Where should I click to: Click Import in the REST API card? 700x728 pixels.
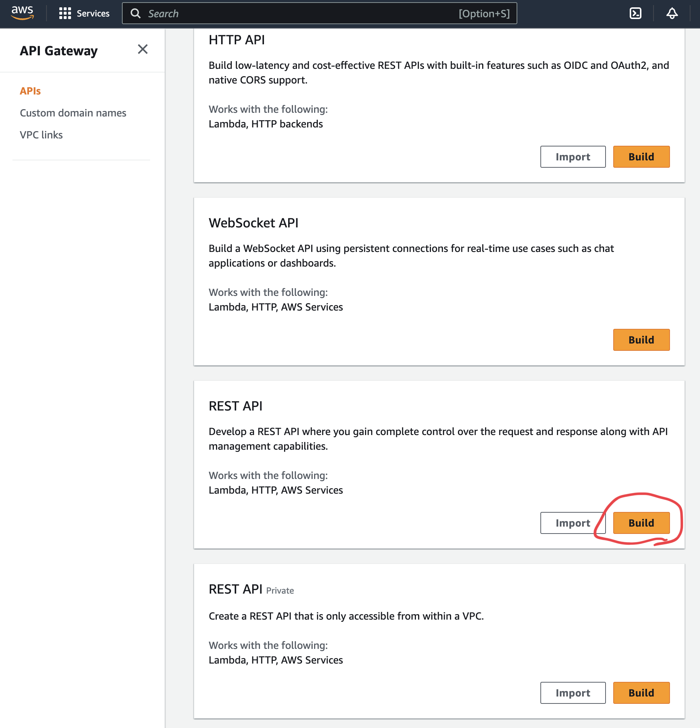[x=573, y=523]
